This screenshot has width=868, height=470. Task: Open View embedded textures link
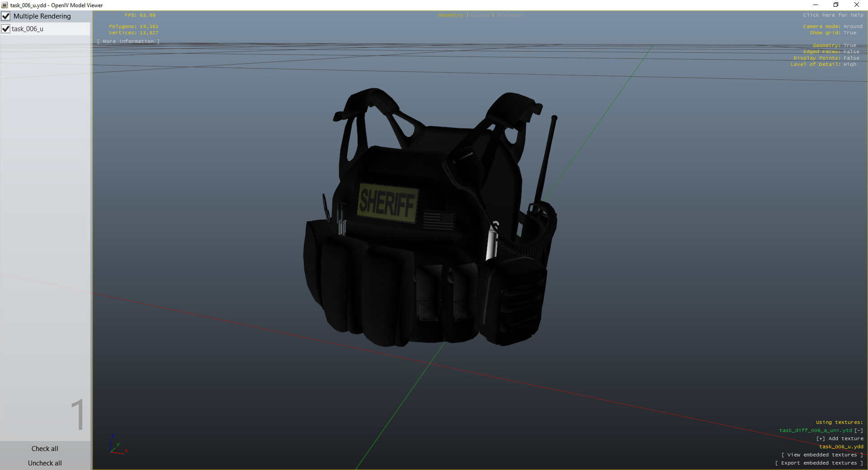point(822,455)
